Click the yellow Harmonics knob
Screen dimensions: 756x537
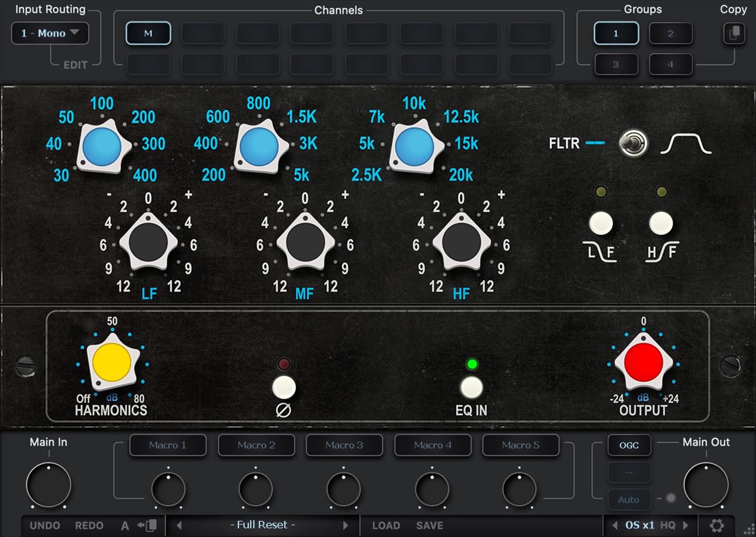tap(112, 363)
